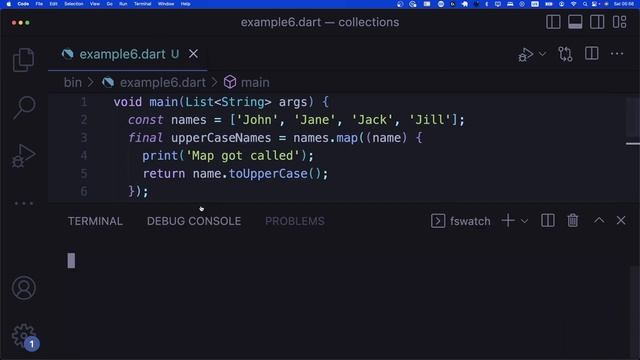Open source control changes icon in editor toolbar

point(565,54)
